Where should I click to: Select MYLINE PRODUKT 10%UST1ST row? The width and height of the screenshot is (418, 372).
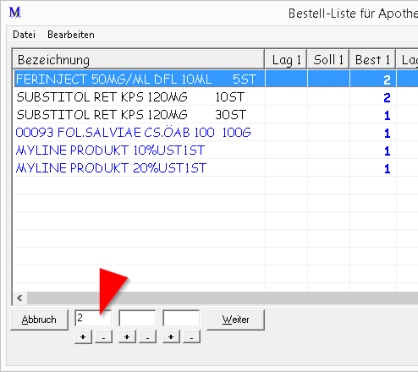[x=215, y=150]
